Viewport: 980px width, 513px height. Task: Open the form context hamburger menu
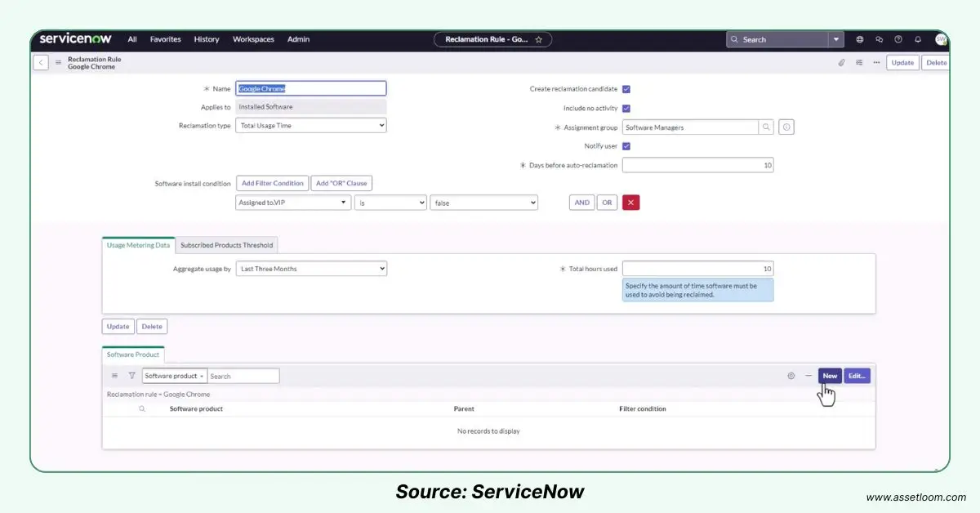tap(58, 62)
